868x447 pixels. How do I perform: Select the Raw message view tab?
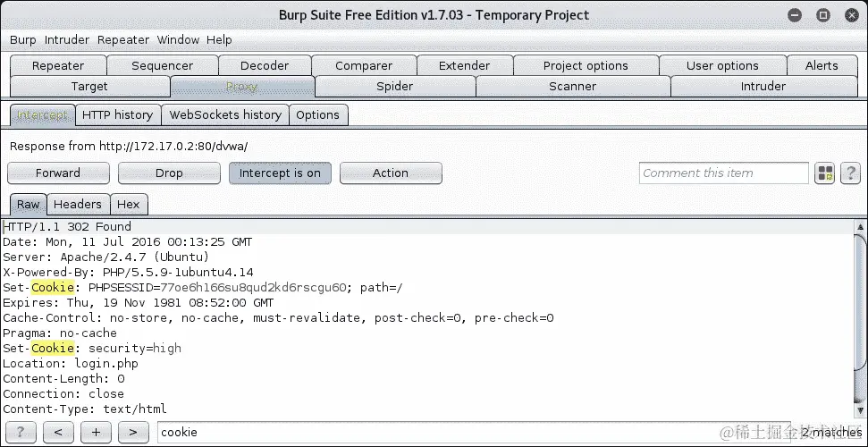tap(29, 204)
